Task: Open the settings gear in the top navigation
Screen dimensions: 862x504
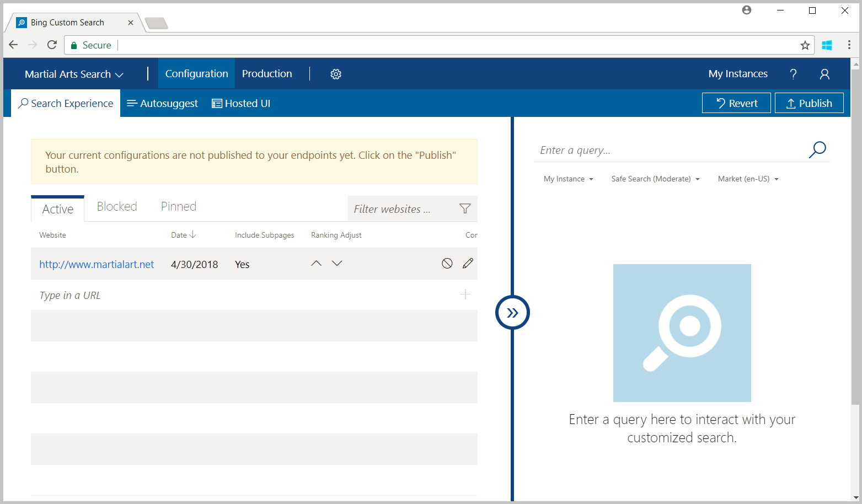Action: click(x=336, y=73)
